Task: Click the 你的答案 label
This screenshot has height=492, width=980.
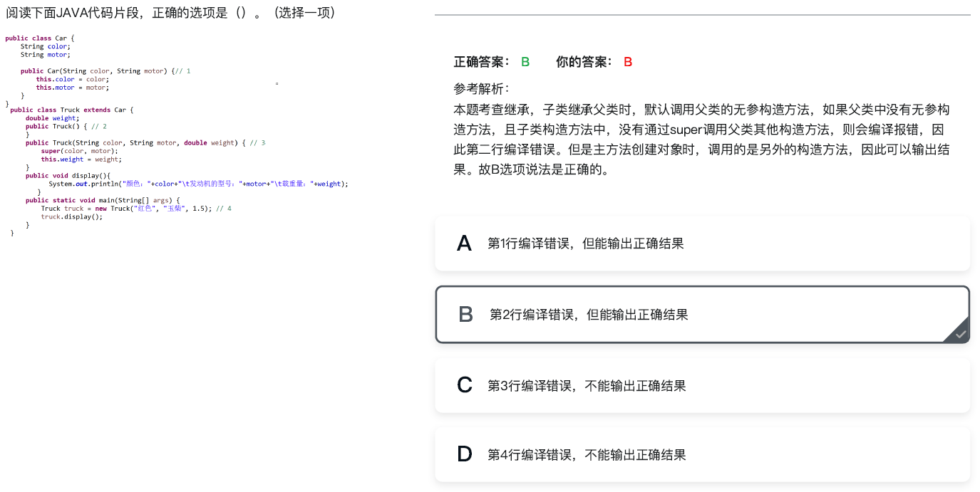Action: tap(584, 62)
